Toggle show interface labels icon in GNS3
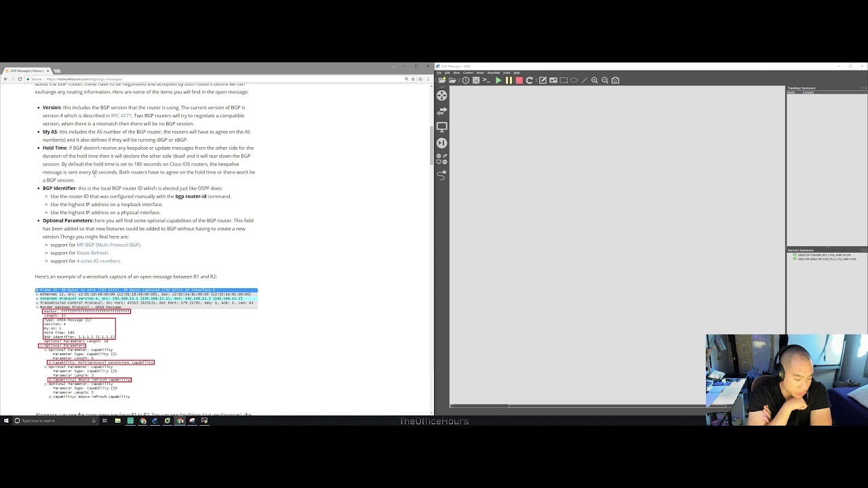 (x=476, y=80)
